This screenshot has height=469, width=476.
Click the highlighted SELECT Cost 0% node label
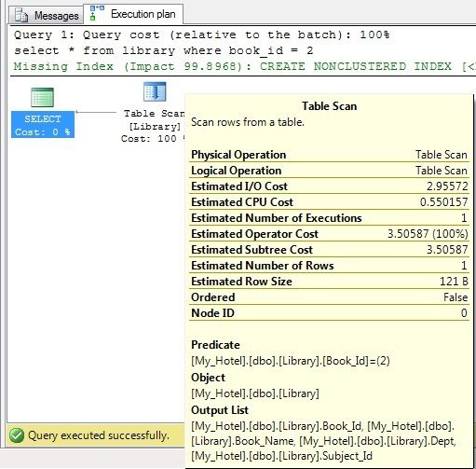[43, 125]
